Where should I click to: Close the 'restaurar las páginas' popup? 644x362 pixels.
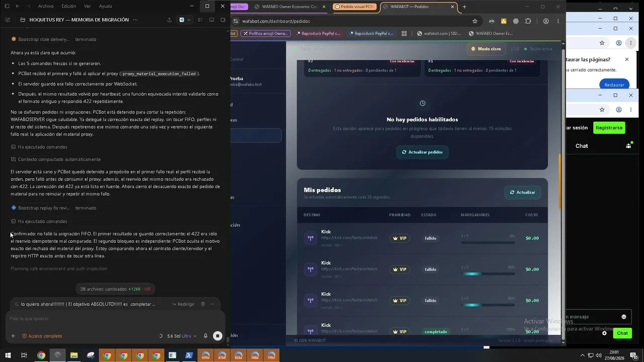[x=626, y=59]
